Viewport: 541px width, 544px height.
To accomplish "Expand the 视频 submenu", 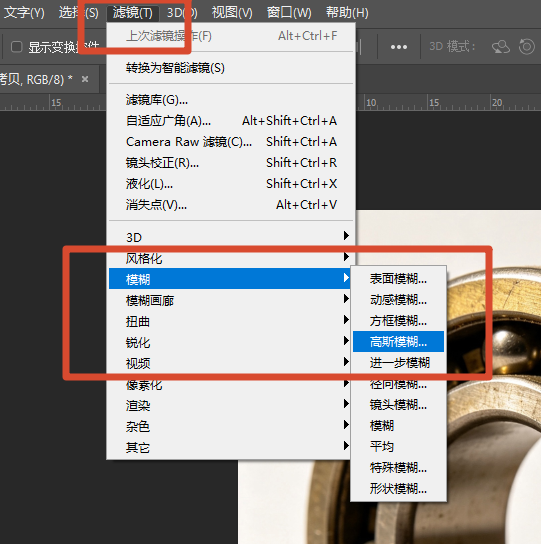I will (x=229, y=363).
